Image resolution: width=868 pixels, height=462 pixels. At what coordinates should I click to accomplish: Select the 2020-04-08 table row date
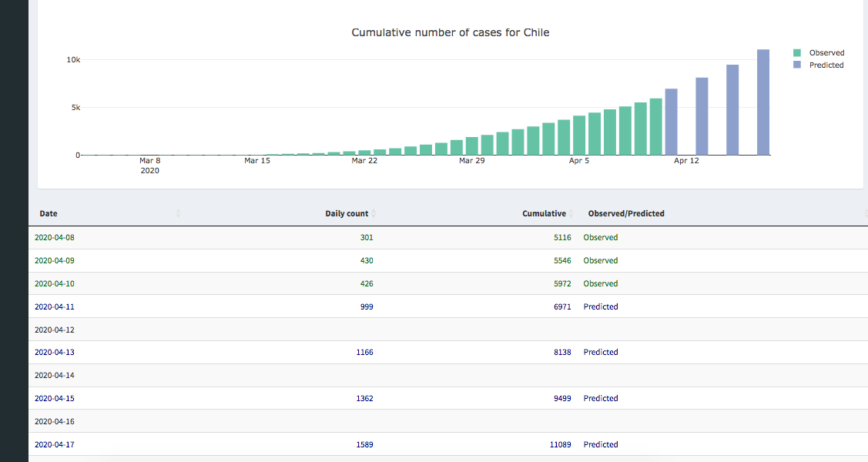pos(55,237)
